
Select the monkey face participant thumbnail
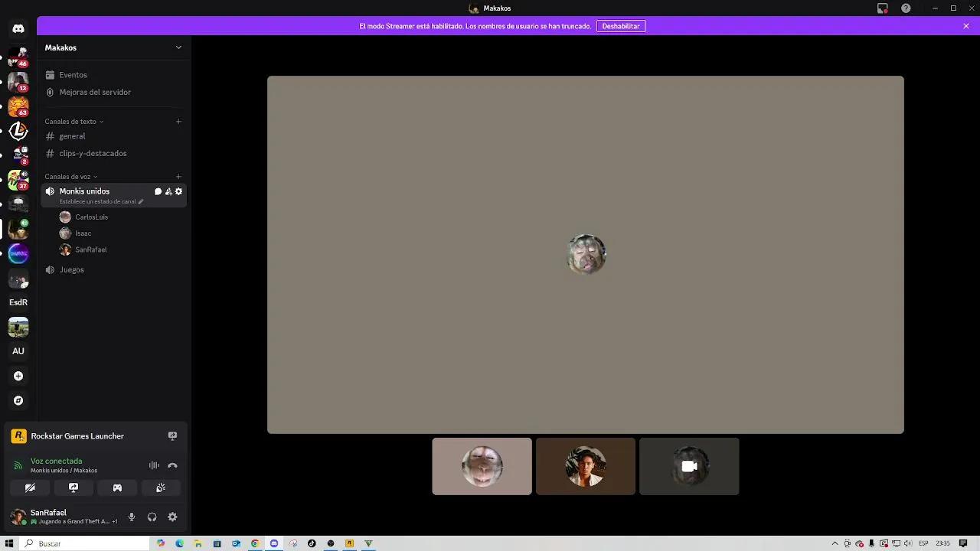tap(482, 467)
